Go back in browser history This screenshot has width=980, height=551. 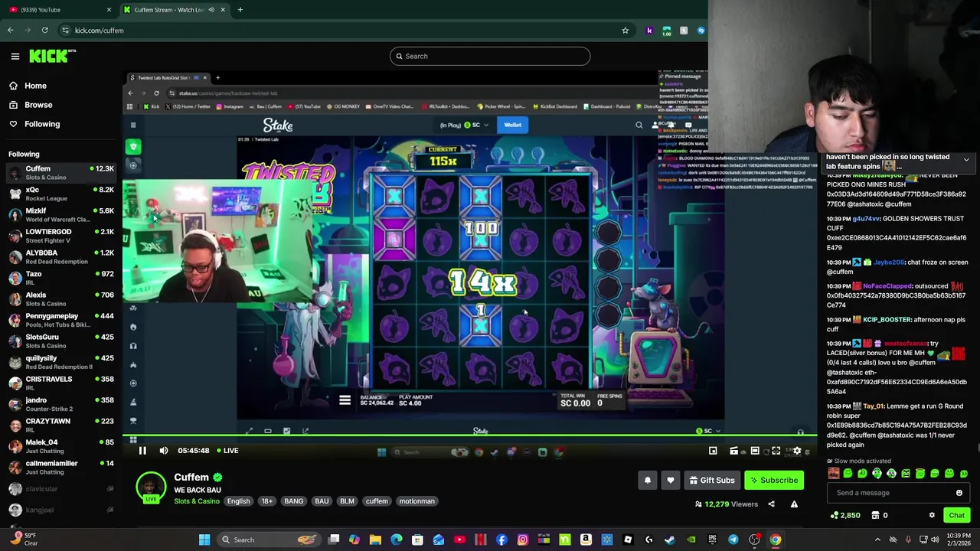point(10,31)
